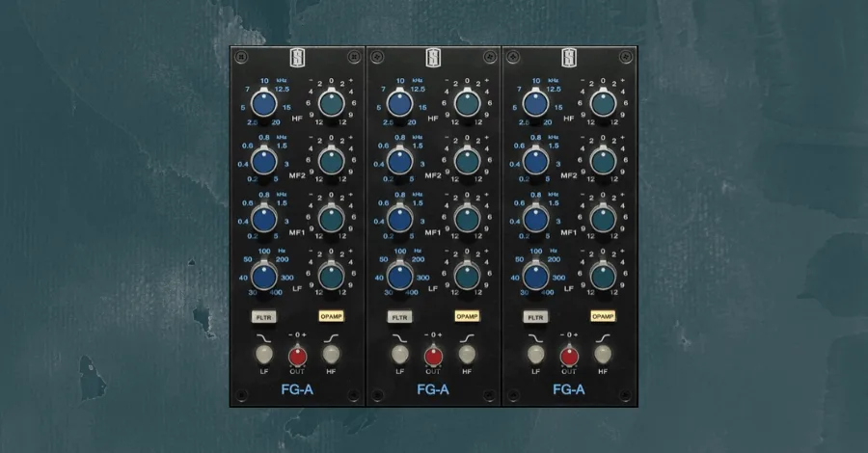Click the MF1 frequency knob in middle module
This screenshot has height=453, width=868.
click(399, 219)
